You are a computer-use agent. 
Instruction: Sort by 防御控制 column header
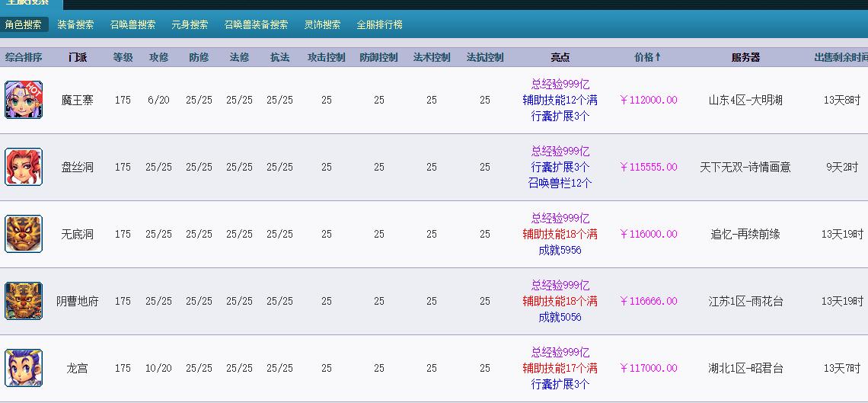tap(379, 58)
